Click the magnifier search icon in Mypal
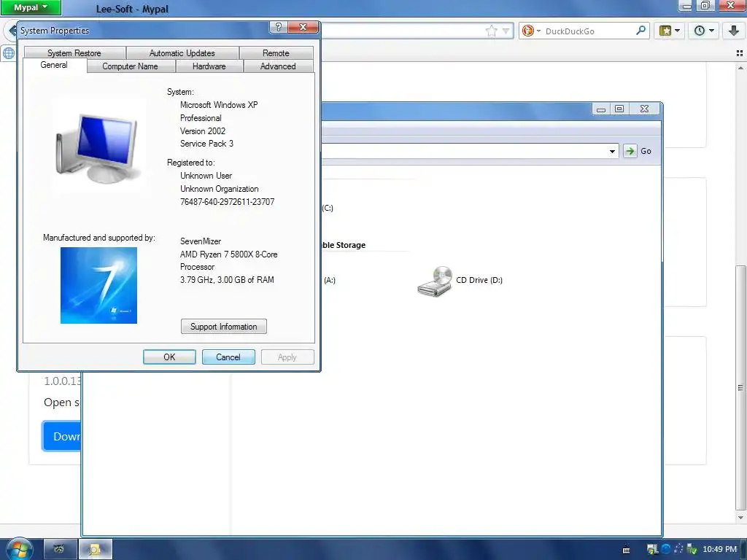747x560 pixels. 641,31
